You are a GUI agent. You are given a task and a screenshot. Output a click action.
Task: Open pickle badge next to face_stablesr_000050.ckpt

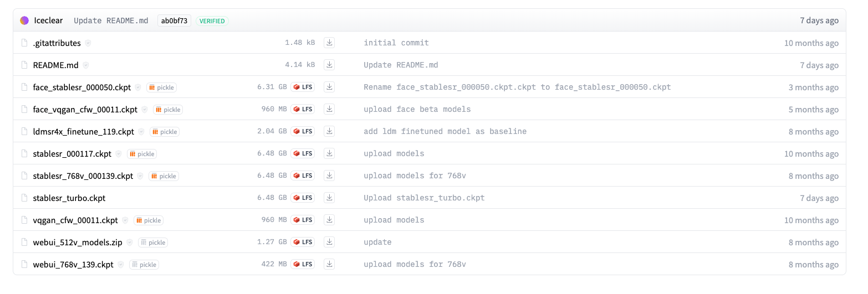click(x=161, y=87)
